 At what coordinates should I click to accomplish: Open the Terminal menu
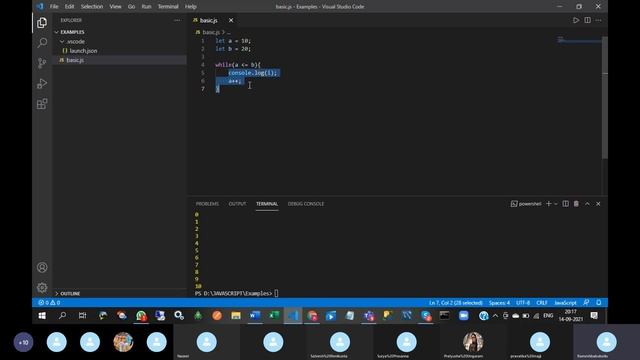pyautogui.click(x=168, y=7)
